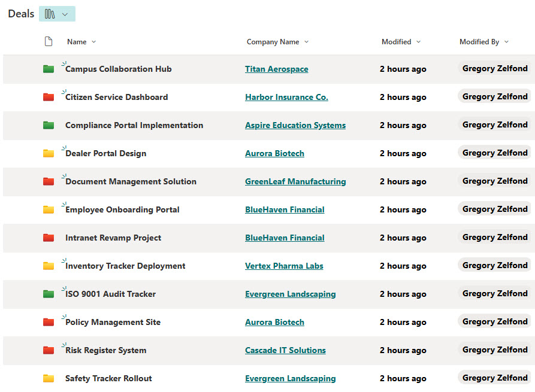The image size is (535, 392).
Task: Open the Vertex Pharma Labs link
Action: (x=284, y=266)
